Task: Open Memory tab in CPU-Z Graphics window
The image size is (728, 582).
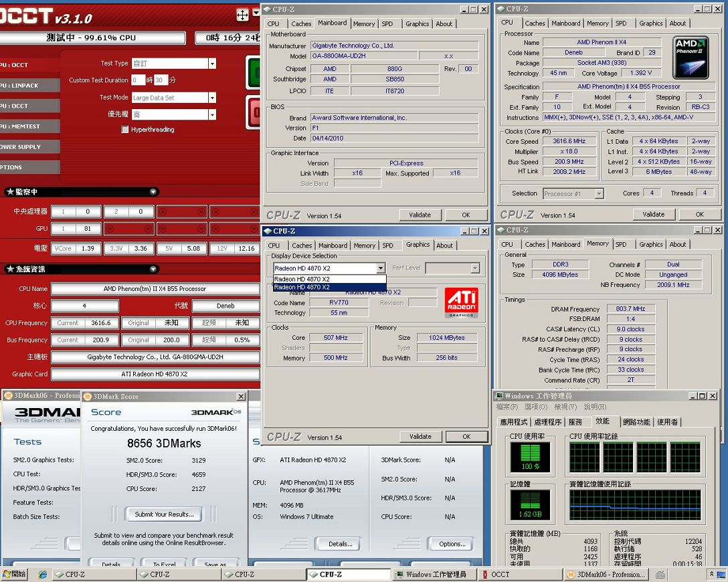Action: click(x=364, y=246)
